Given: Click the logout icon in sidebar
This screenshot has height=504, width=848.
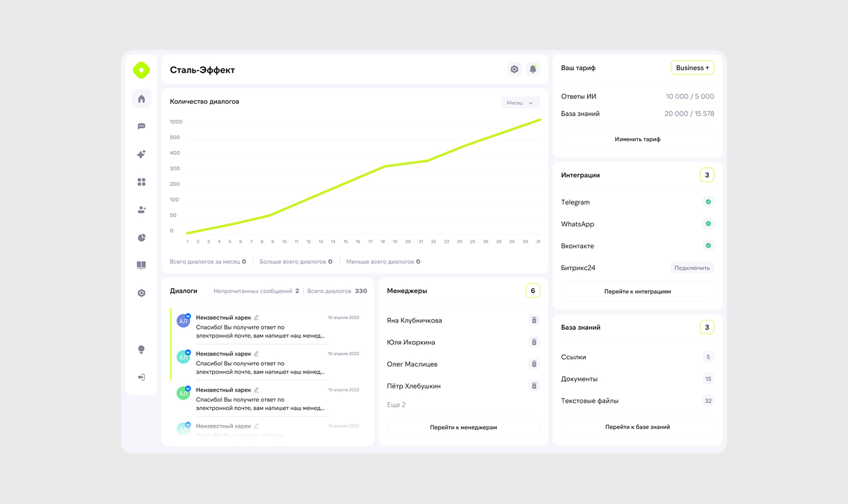Looking at the screenshot, I should point(141,377).
